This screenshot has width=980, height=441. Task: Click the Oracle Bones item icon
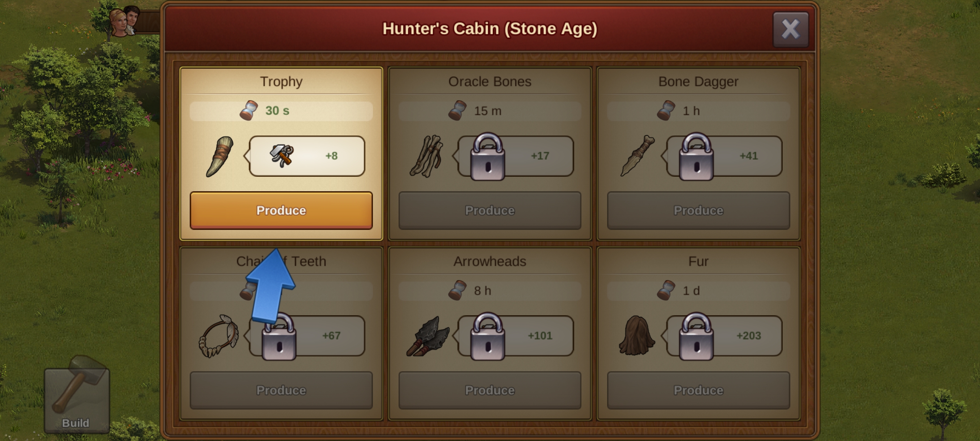427,156
